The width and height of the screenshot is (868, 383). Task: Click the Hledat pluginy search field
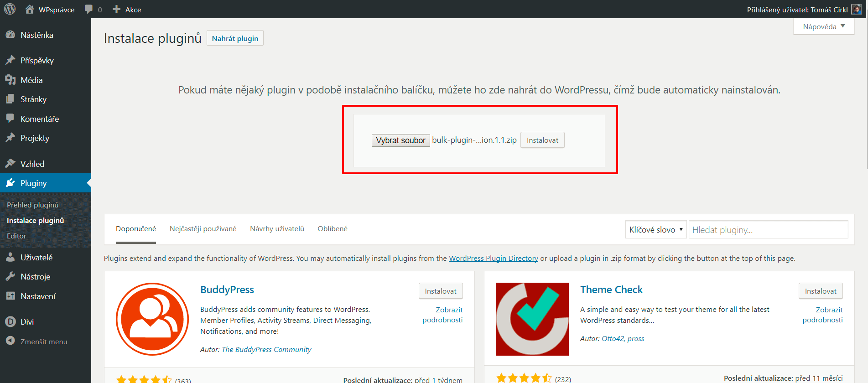point(768,229)
